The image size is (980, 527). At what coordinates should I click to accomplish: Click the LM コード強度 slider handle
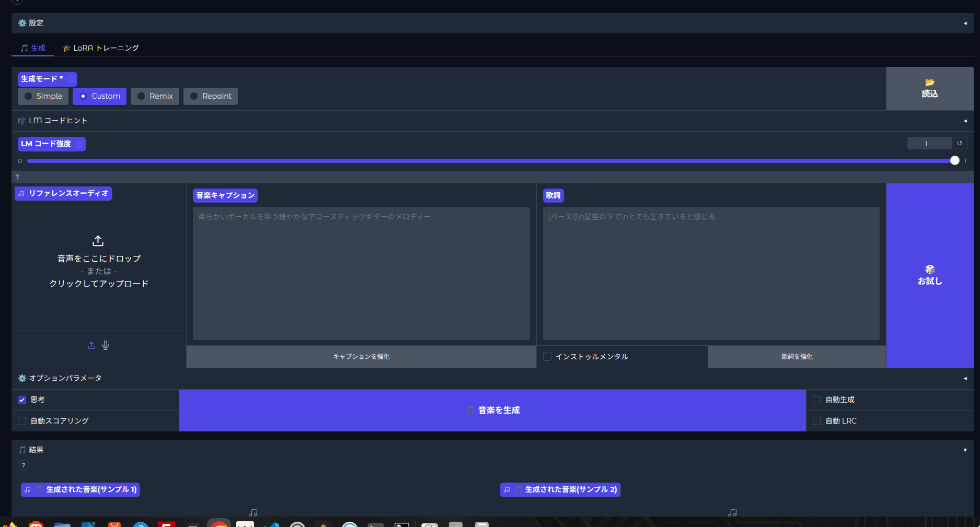[955, 161]
